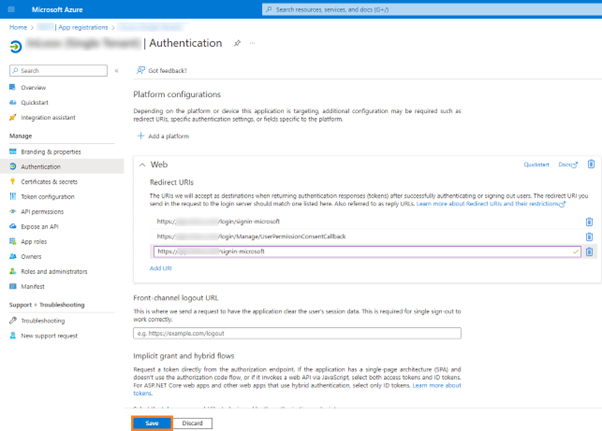Click the Roles and administrators icon
Viewport: 602px width, 431px height.
[13, 271]
